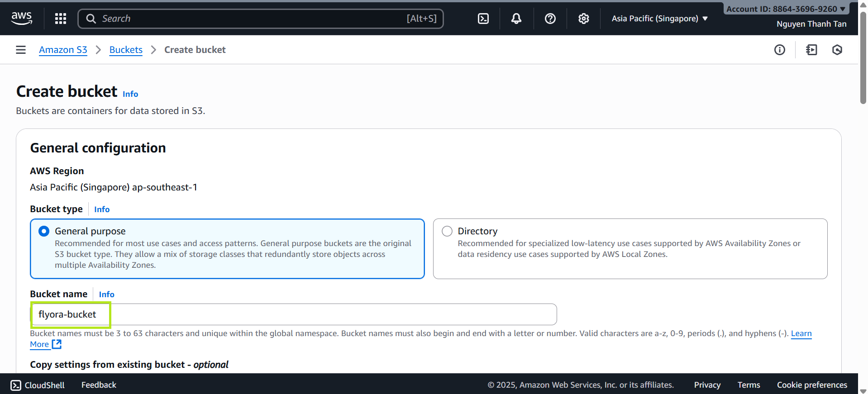Open the info panel circle icon
Viewport: 868px width, 394px height.
click(779, 50)
